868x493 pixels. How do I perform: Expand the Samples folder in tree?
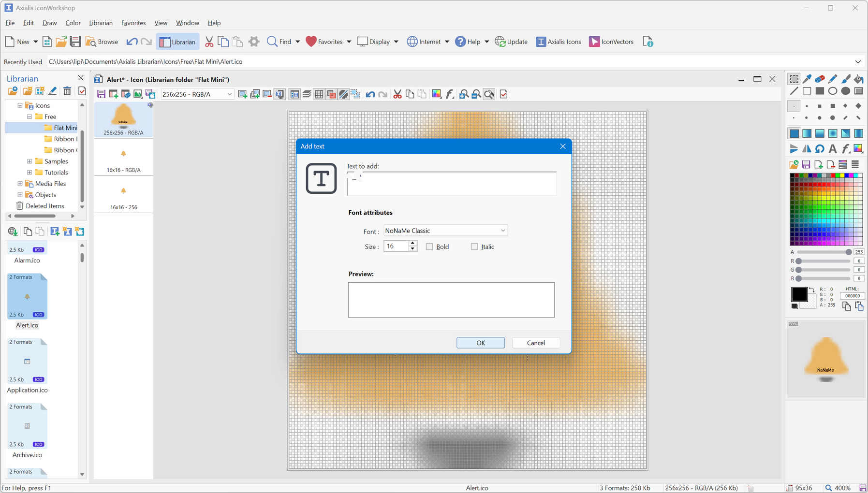29,161
